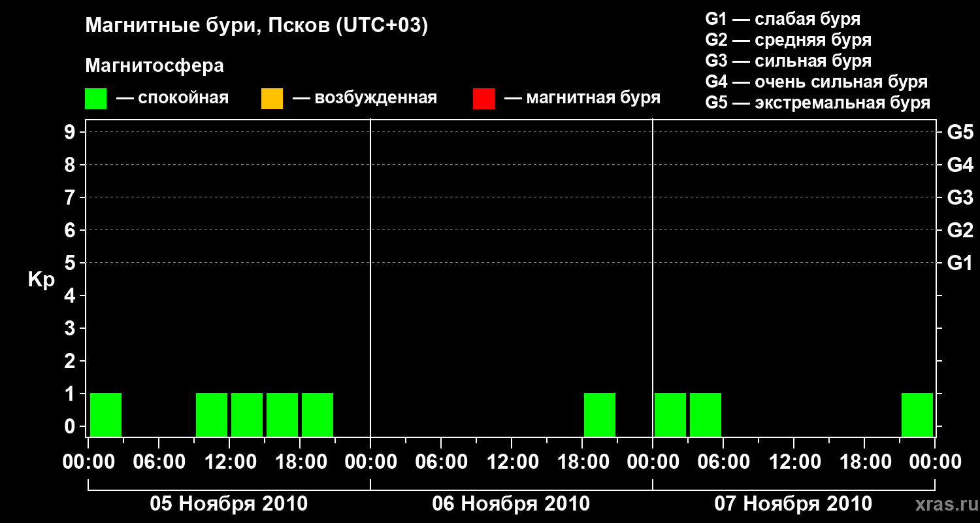Screen dimensions: 980x523
Task: Click the 00:00–03:00 green bar on 05 Ноября
Action: point(106,414)
